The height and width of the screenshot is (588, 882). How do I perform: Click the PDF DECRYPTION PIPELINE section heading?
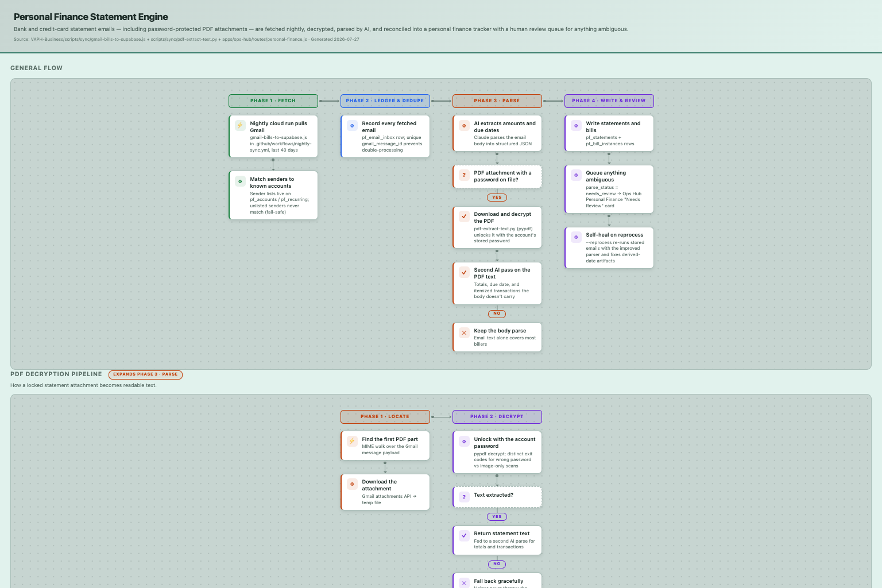pos(56,374)
